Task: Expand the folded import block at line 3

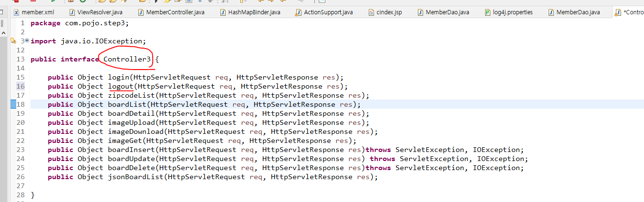Action: pyautogui.click(x=27, y=41)
